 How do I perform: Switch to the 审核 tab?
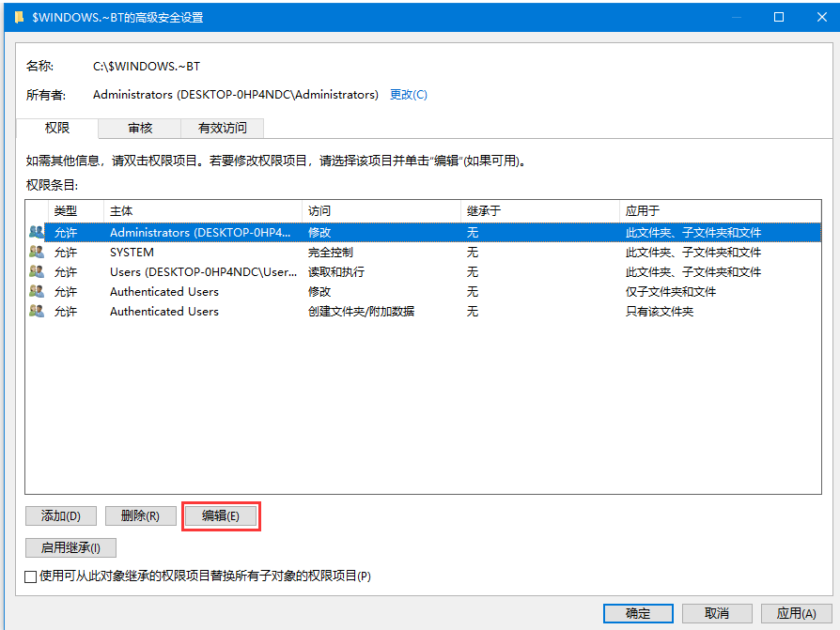pyautogui.click(x=140, y=128)
